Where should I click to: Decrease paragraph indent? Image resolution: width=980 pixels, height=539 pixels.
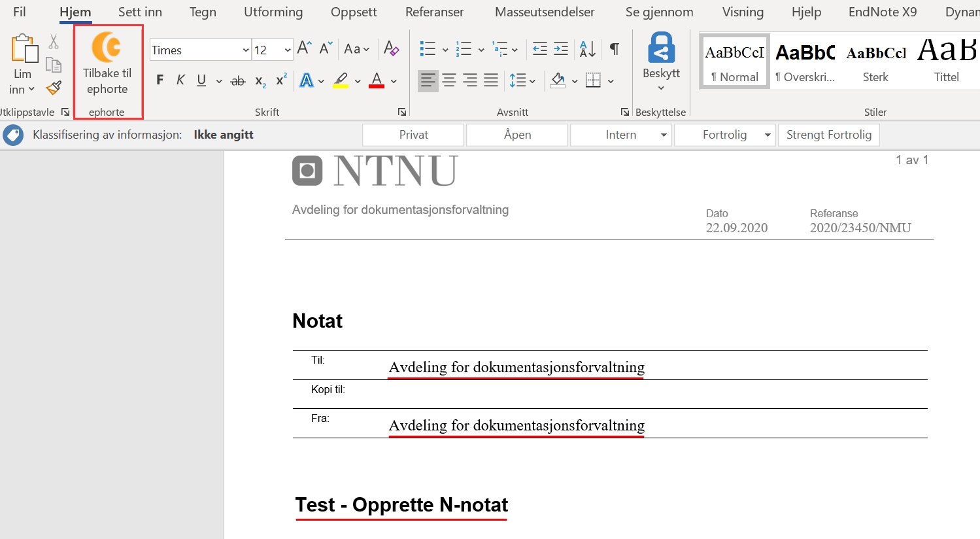point(540,49)
